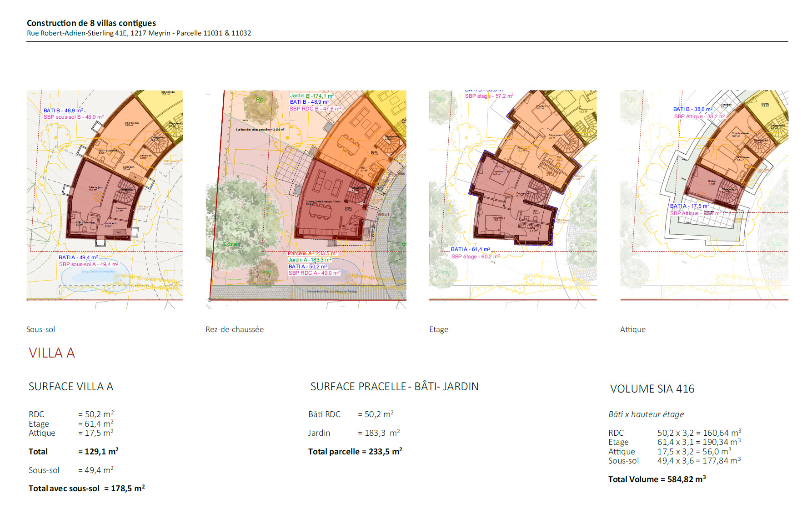This screenshot has height=519, width=812.
Task: Click the 'Total parcelle = 233,5 m²' line
Action: click(x=355, y=452)
